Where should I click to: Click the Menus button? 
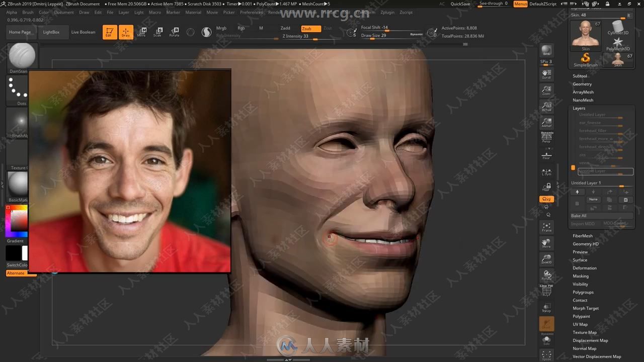[521, 4]
